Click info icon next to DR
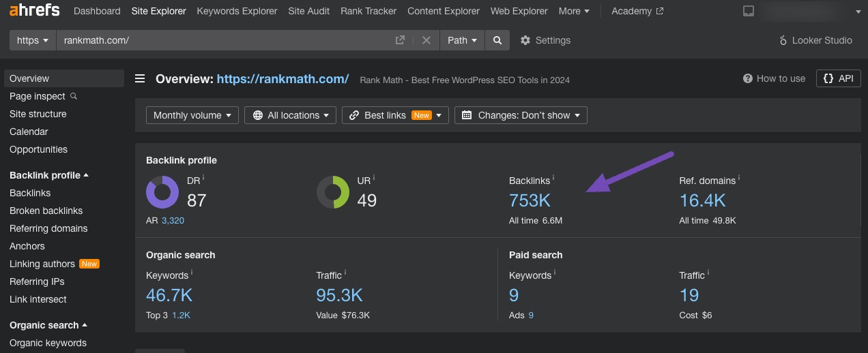 point(203,178)
